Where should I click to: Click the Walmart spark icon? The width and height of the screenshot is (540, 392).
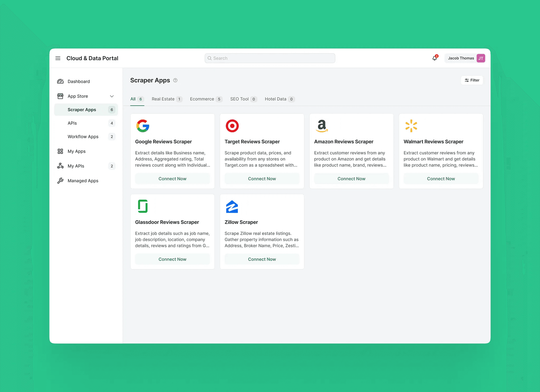[411, 126]
